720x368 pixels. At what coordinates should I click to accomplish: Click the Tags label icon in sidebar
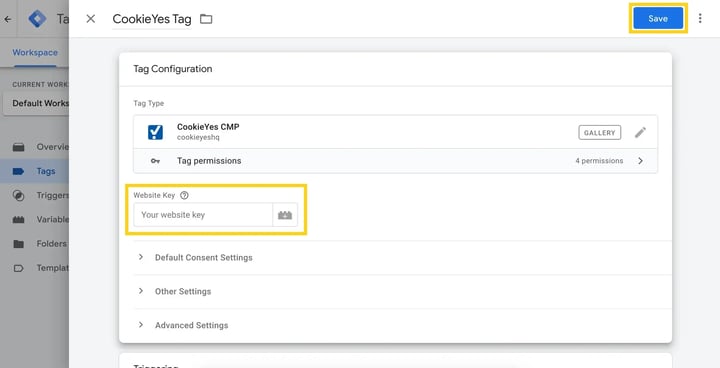[x=18, y=171]
